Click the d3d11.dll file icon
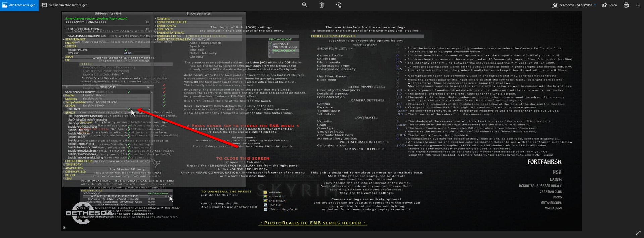The width and height of the screenshot is (644, 238). click(x=265, y=205)
